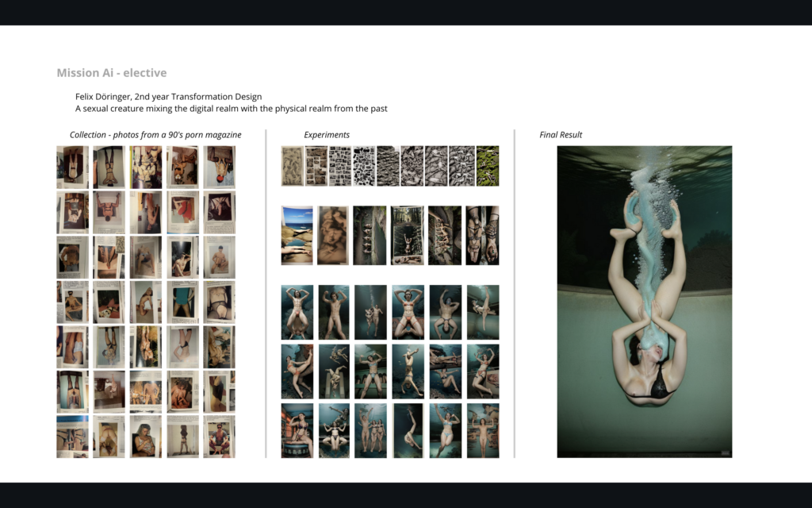Viewport: 812px width, 508px height.
Task: Select the last thumbnail in Experiments second row
Action: 483,235
